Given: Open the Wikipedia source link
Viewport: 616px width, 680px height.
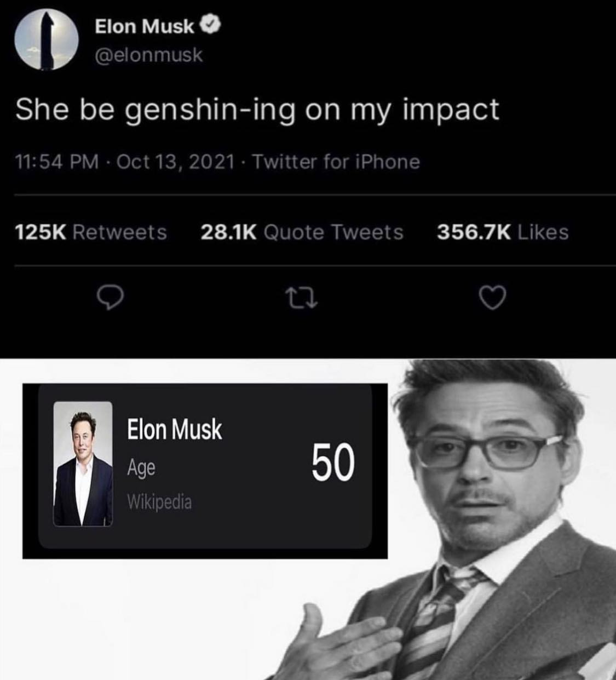Looking at the screenshot, I should (x=159, y=501).
